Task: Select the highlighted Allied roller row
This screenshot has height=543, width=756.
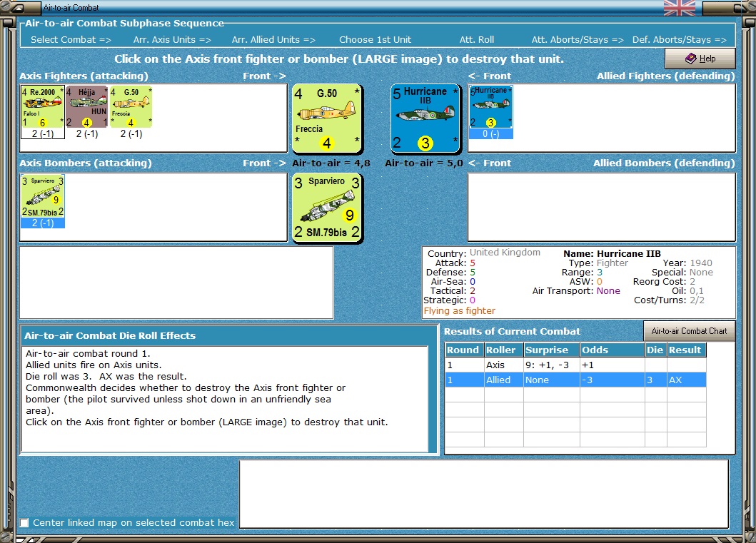Action: point(575,380)
